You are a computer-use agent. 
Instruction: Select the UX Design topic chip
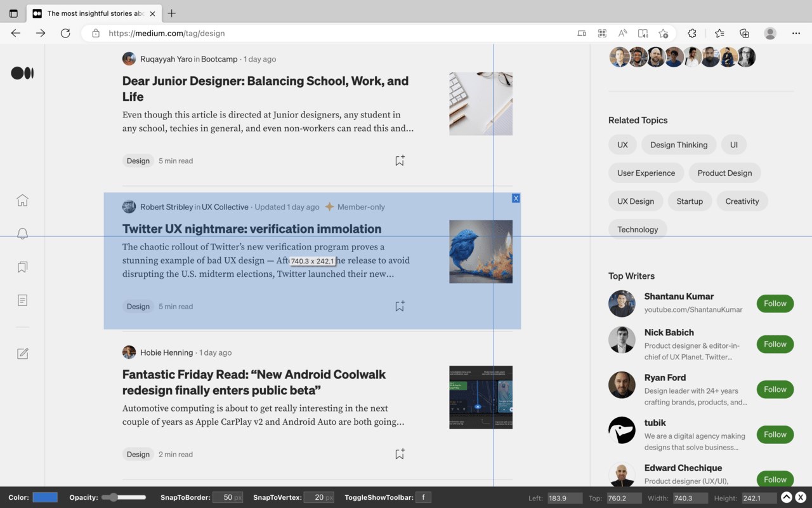pyautogui.click(x=636, y=201)
